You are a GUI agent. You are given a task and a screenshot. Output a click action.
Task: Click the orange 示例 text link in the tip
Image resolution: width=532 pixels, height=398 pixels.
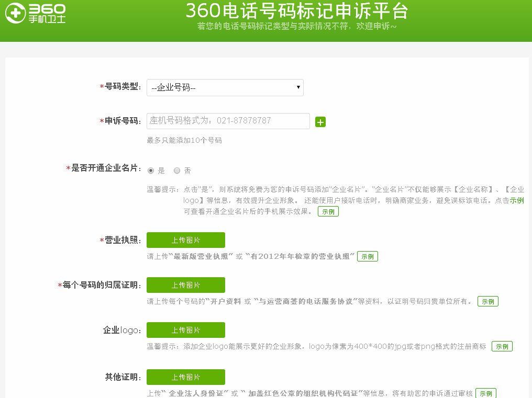(517, 200)
